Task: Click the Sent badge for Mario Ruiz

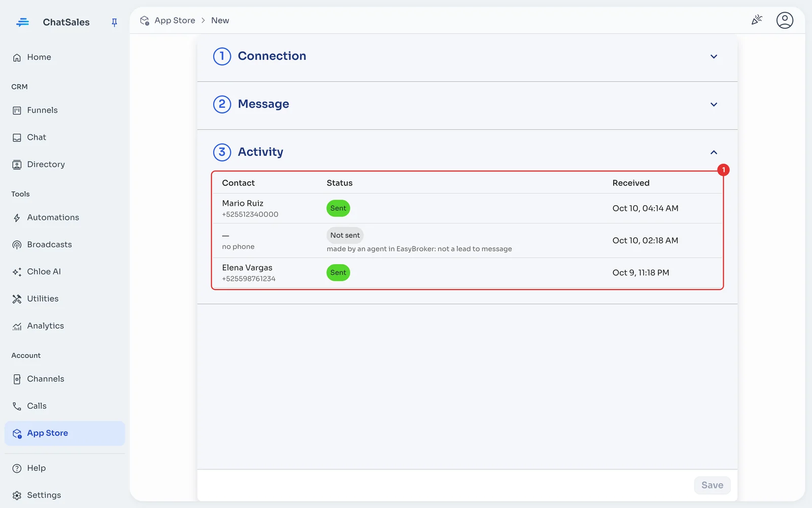Action: tap(338, 208)
